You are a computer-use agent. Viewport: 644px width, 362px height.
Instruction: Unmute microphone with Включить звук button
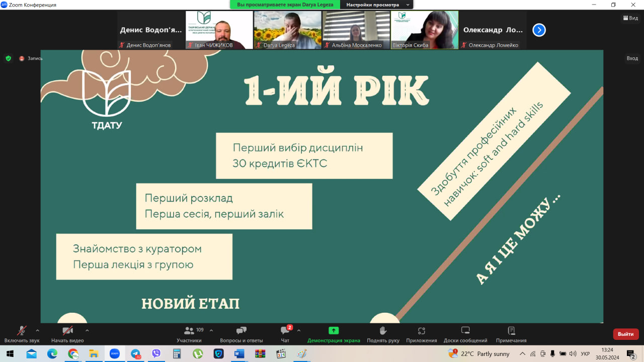point(22,334)
